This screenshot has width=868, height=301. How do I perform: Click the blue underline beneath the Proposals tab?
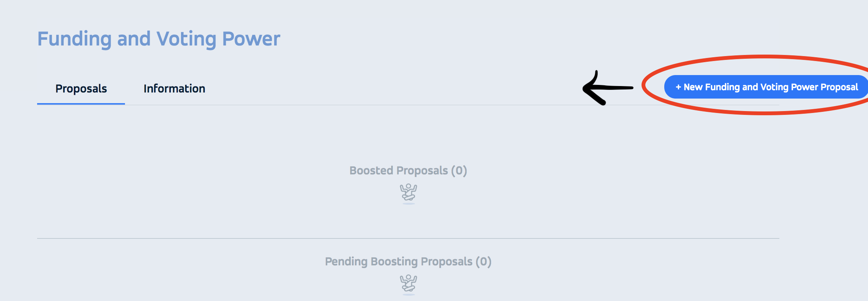81,103
